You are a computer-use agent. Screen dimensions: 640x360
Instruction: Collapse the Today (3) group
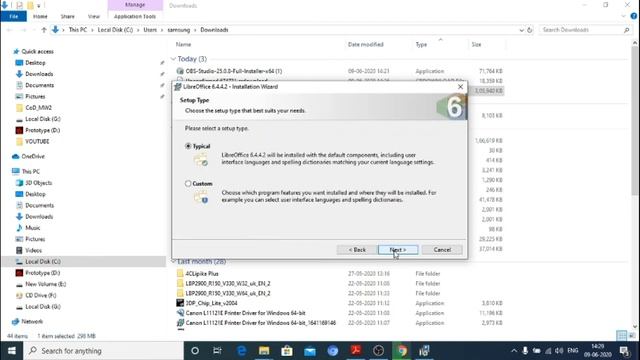coord(173,59)
